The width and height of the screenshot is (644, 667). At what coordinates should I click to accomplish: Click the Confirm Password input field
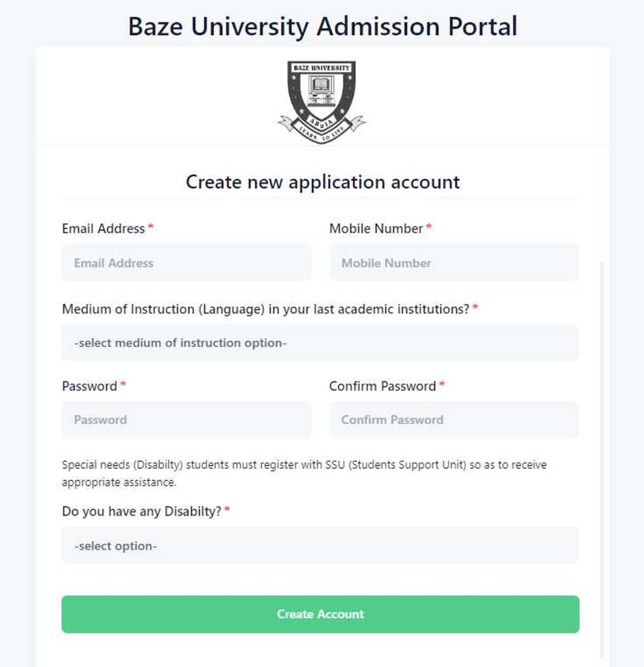coord(454,420)
